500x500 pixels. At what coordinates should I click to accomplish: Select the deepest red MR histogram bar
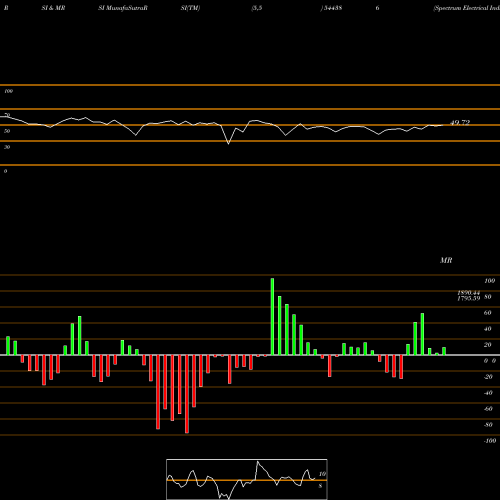coord(187,394)
